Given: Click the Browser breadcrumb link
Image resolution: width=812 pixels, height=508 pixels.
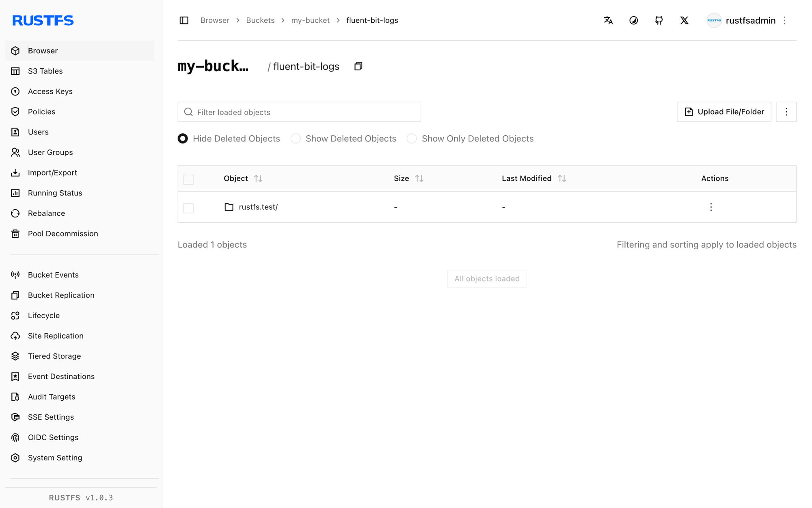Looking at the screenshot, I should (215, 20).
